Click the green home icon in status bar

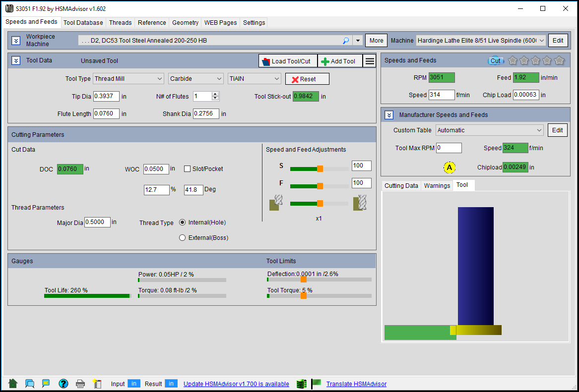[x=13, y=384]
